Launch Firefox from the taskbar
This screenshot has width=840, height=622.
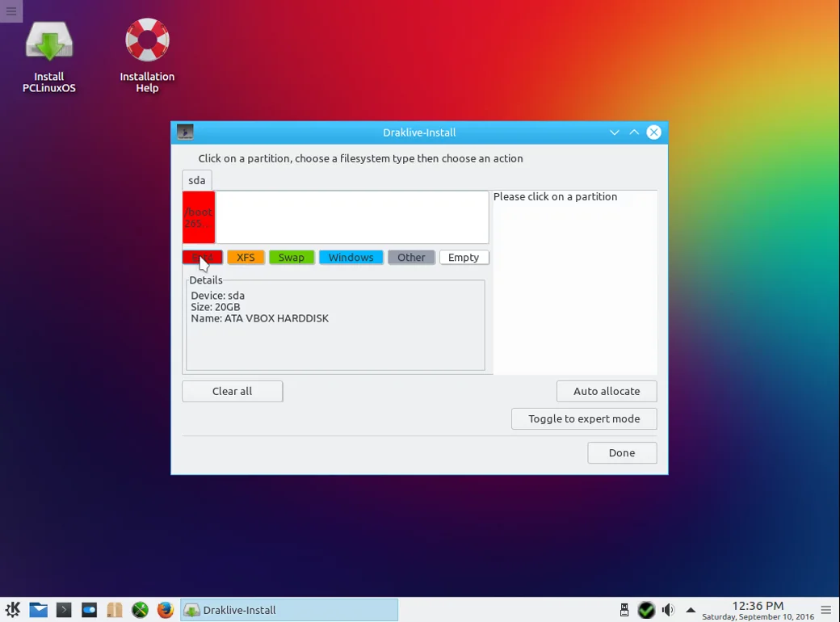(166, 610)
